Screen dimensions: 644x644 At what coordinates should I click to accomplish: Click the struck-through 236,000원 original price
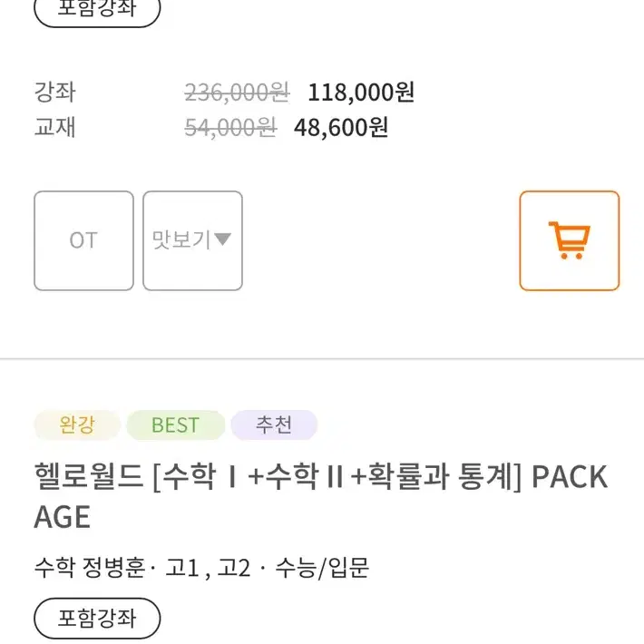[x=238, y=92]
